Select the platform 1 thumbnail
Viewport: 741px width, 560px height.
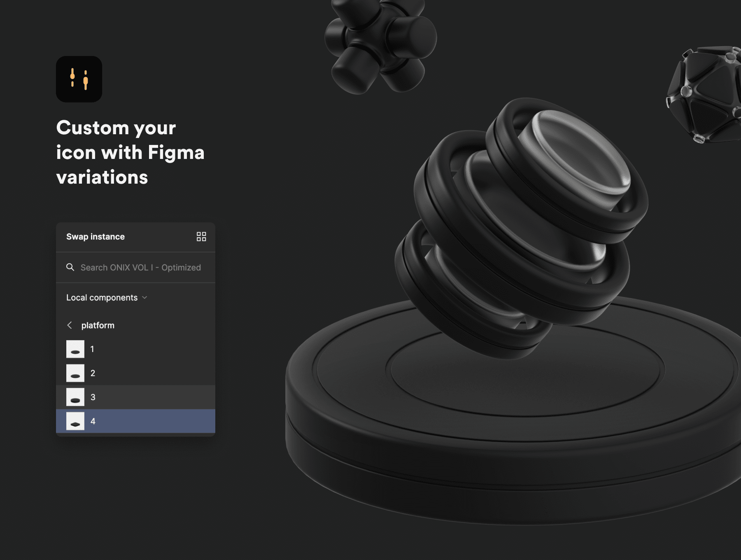pyautogui.click(x=75, y=349)
